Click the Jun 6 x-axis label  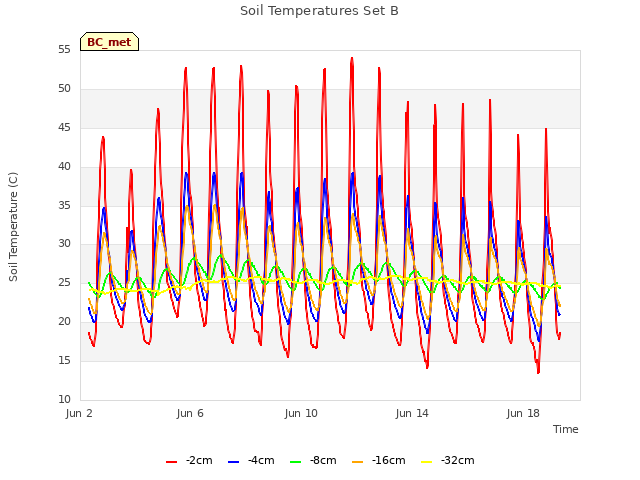click(x=190, y=413)
